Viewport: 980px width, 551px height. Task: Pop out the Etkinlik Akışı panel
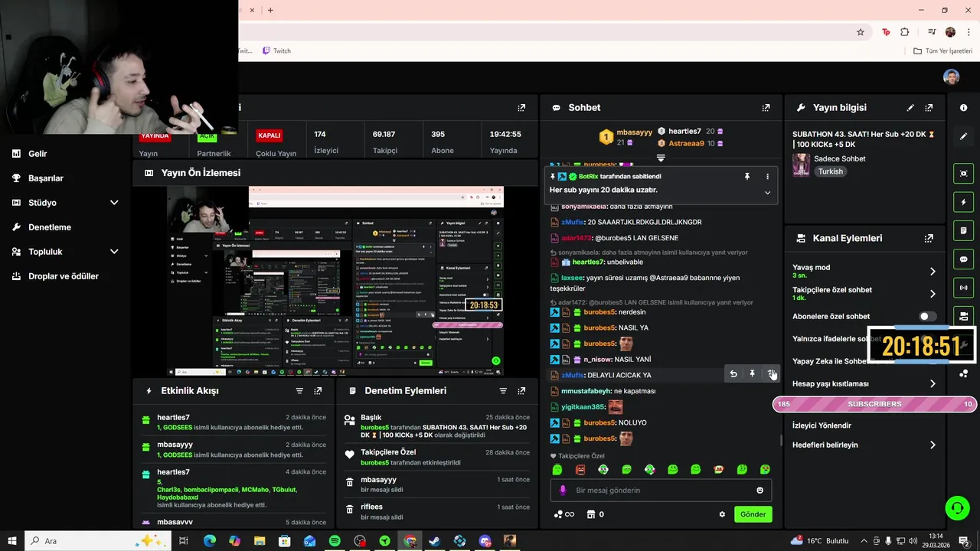click(318, 390)
